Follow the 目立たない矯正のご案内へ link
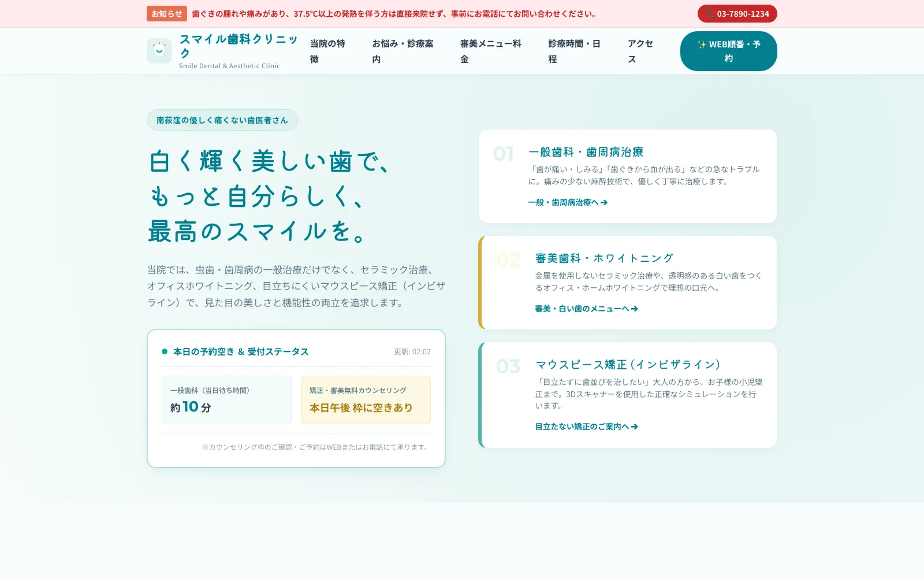The width and height of the screenshot is (924, 578). tap(586, 427)
